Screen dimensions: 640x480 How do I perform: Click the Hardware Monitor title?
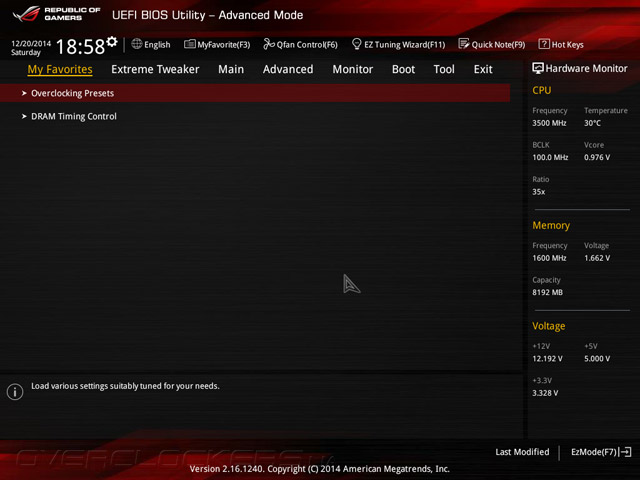point(586,69)
